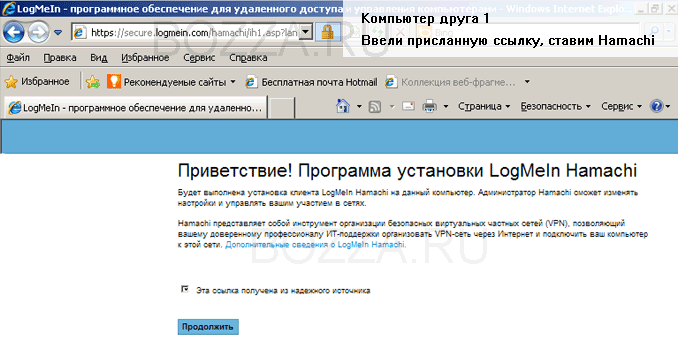678x364 pixels.
Task: Expand the Рекомендуемые сайты dropdown arrow
Action: click(x=233, y=81)
